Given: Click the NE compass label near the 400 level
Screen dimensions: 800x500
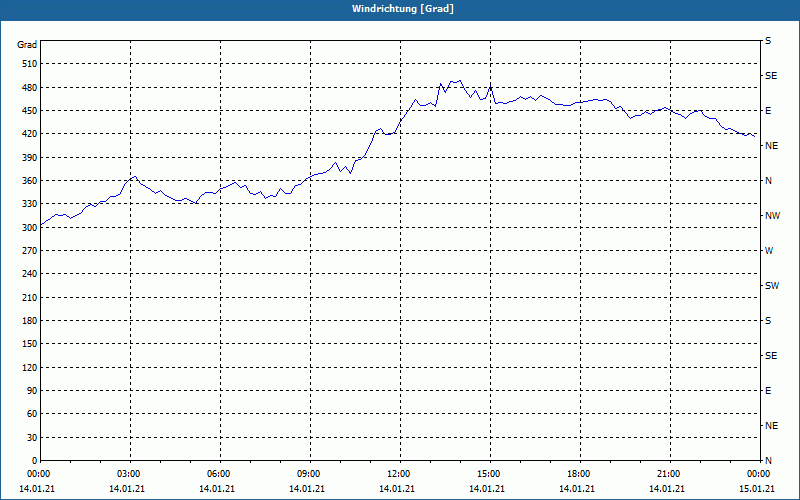Looking at the screenshot, I should (772, 146).
